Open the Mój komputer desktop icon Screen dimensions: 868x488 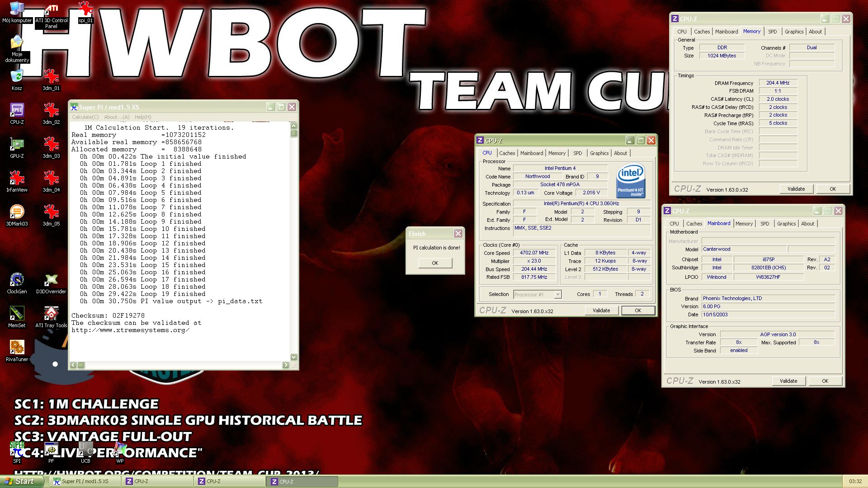(x=17, y=12)
